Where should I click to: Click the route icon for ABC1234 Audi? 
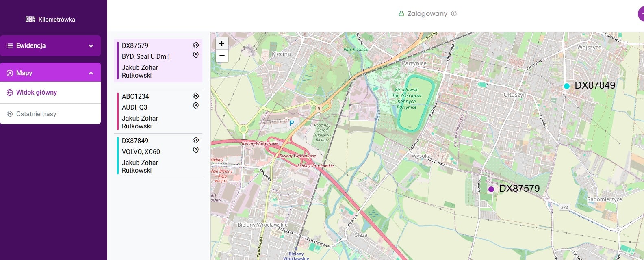tap(195, 96)
